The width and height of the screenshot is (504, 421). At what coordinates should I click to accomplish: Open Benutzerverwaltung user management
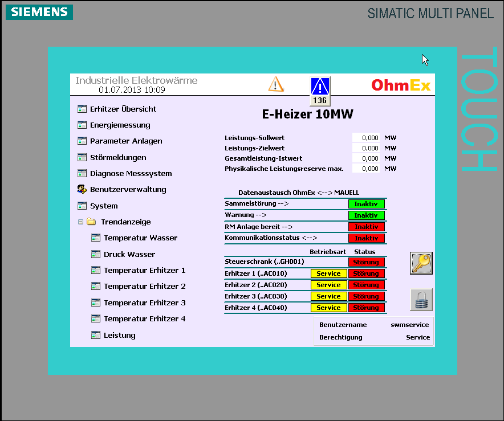(128, 190)
